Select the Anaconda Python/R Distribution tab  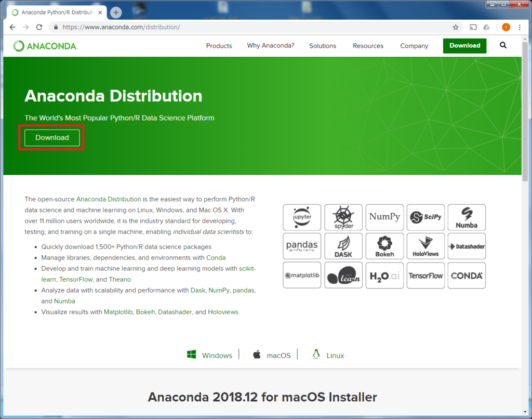(57, 12)
